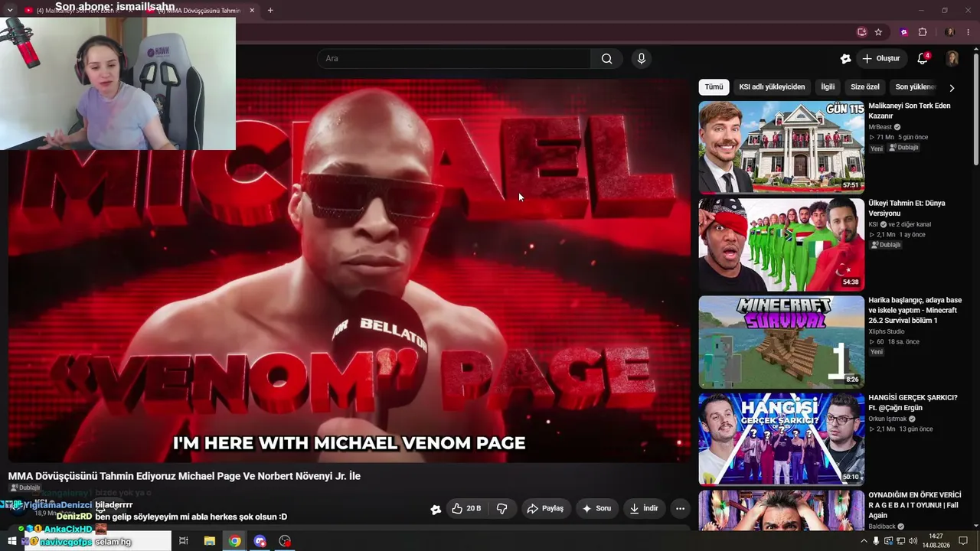
Task: Open MrBeast channel link
Action: point(880,127)
